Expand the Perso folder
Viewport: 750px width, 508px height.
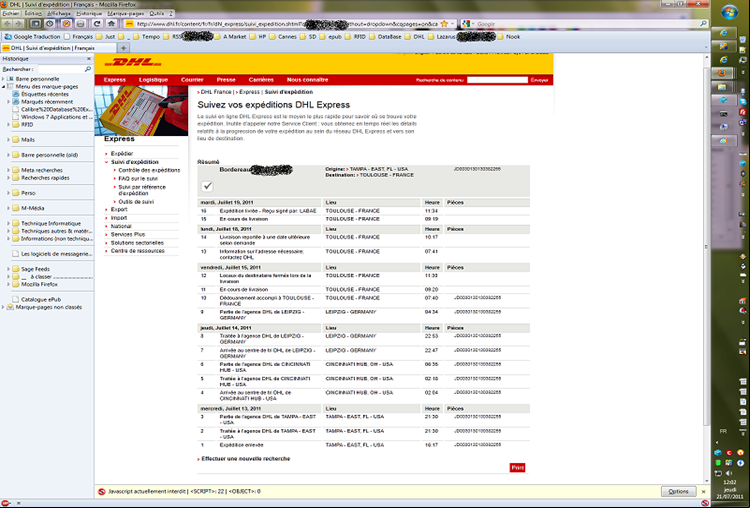[8, 193]
